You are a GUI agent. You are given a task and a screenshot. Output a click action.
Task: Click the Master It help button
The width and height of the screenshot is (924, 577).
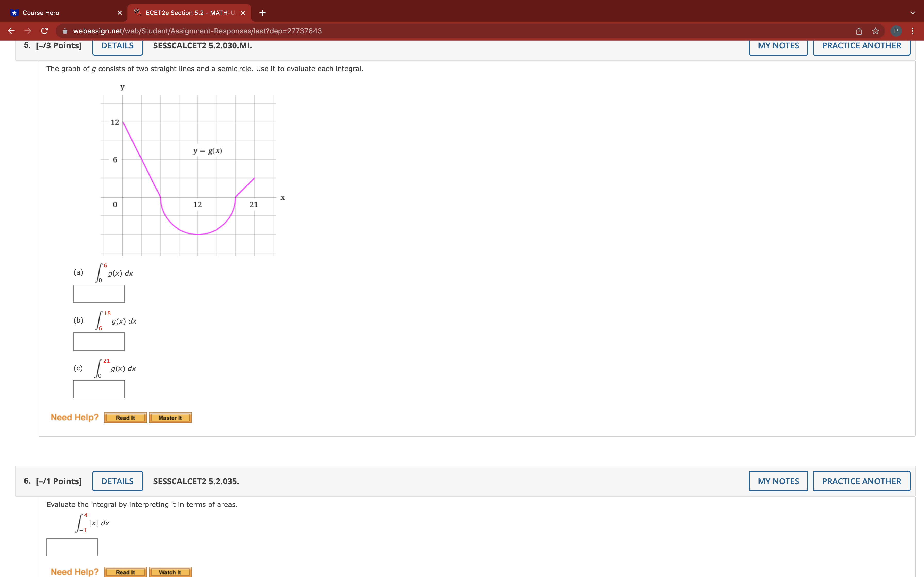(x=170, y=418)
